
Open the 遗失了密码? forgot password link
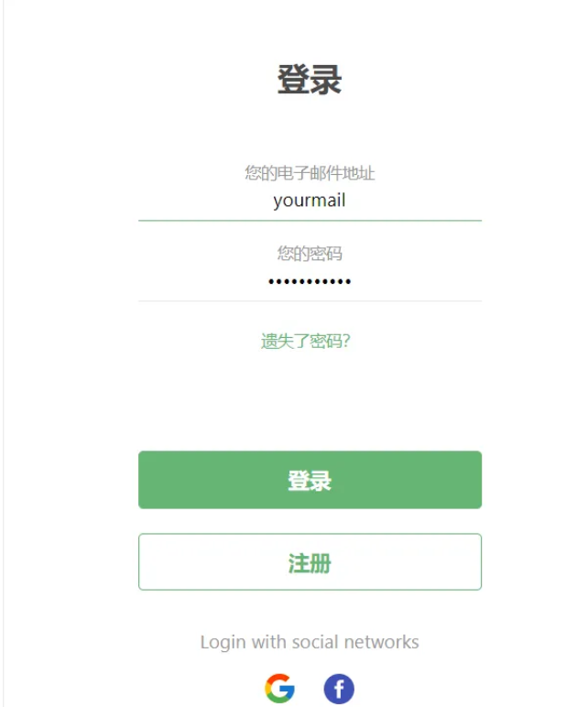pos(306,342)
